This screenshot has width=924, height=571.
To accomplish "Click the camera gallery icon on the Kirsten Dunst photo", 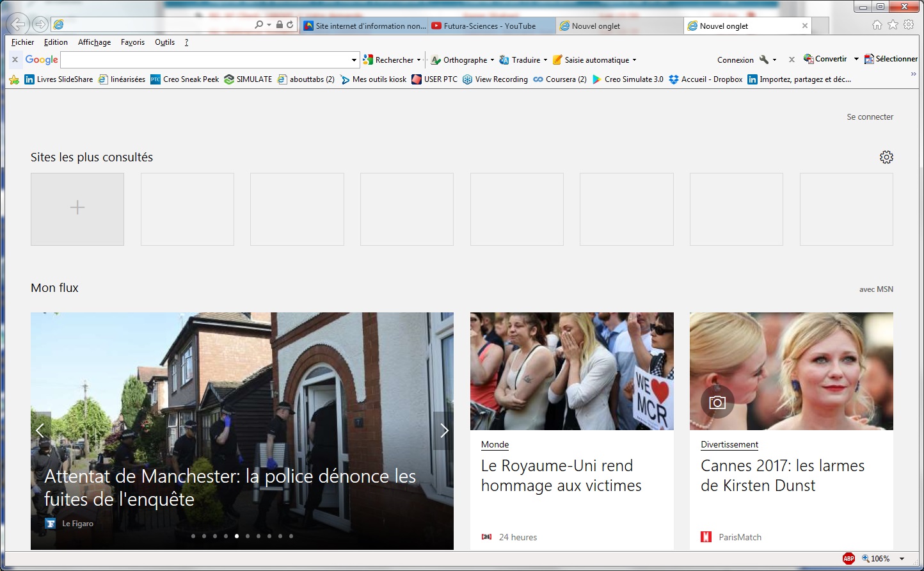I will pyautogui.click(x=717, y=402).
